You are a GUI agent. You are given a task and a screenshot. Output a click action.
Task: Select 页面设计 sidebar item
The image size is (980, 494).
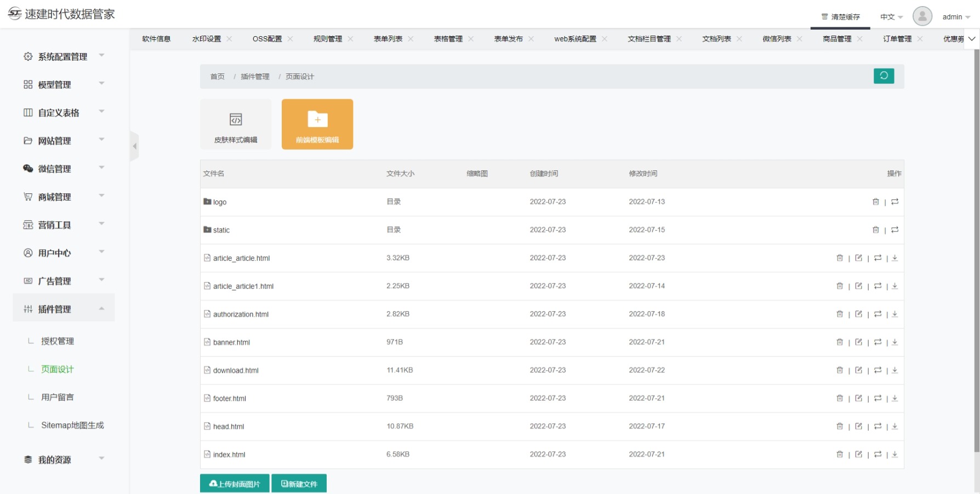pyautogui.click(x=58, y=369)
